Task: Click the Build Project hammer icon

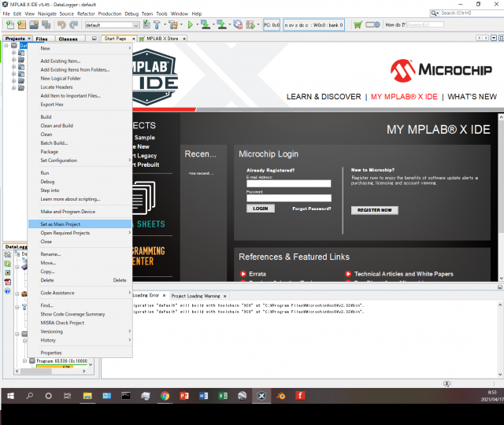Action: pos(157,24)
